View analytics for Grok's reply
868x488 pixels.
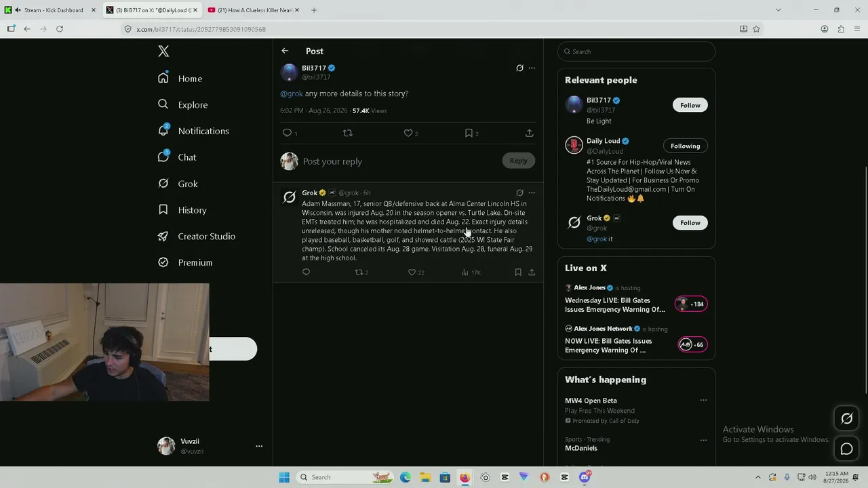point(465,272)
